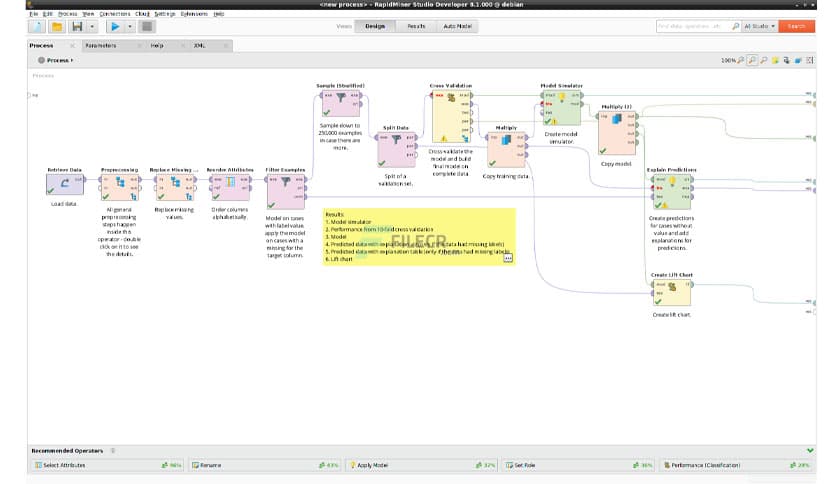Open the Extensions menu
The image size is (836, 484).
[x=194, y=14]
